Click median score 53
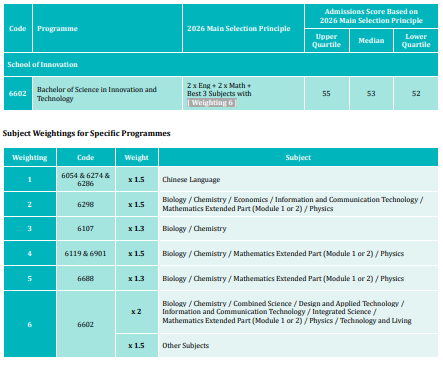Viewport: 443px width, 365px height. pyautogui.click(x=371, y=93)
